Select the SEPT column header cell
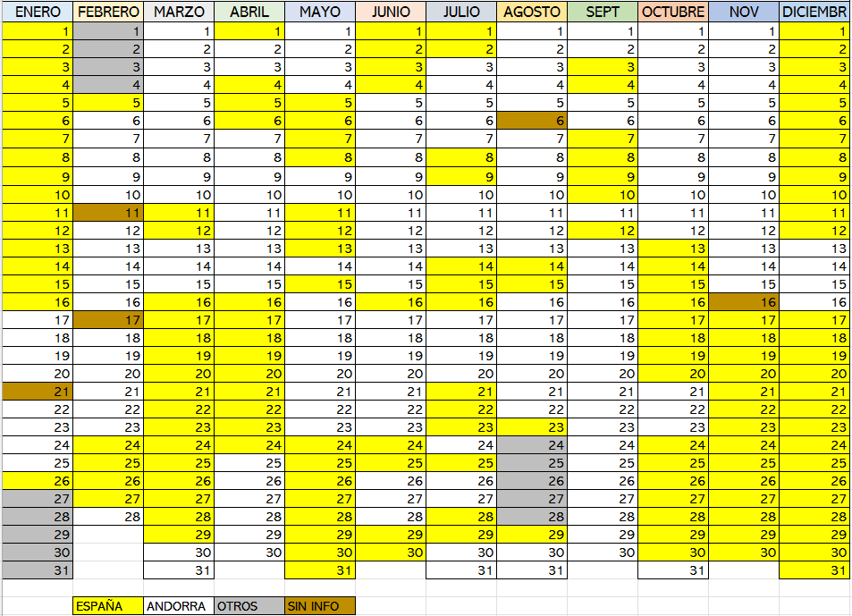This screenshot has height=616, width=852. [x=603, y=12]
